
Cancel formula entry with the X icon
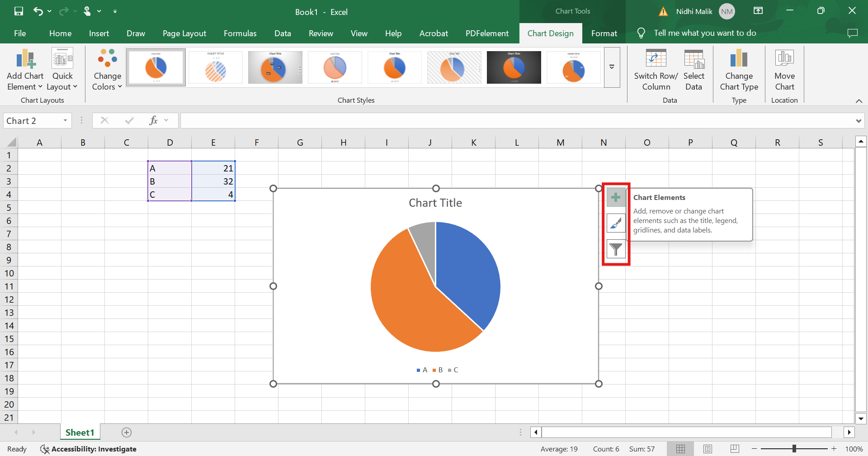(x=104, y=120)
